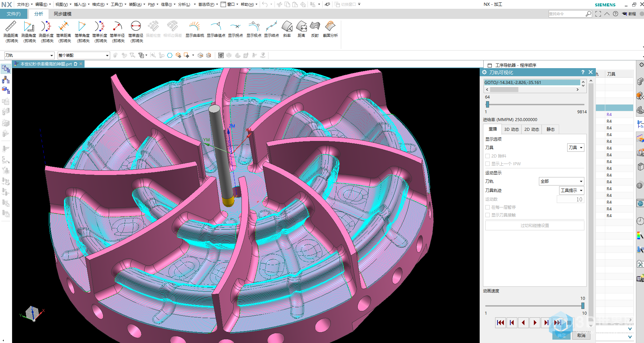Select the GOTO/-14.343,-2.826,-35.161 line

pyautogui.click(x=532, y=82)
